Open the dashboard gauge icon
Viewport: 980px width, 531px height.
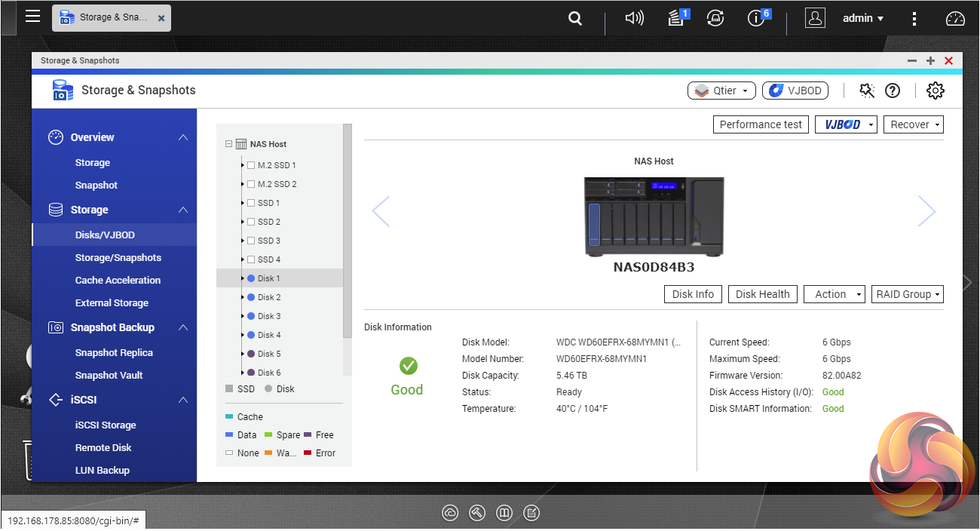[x=955, y=19]
